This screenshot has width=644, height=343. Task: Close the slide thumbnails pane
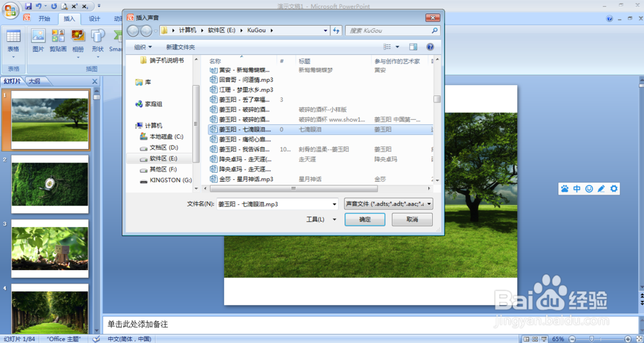[x=95, y=81]
